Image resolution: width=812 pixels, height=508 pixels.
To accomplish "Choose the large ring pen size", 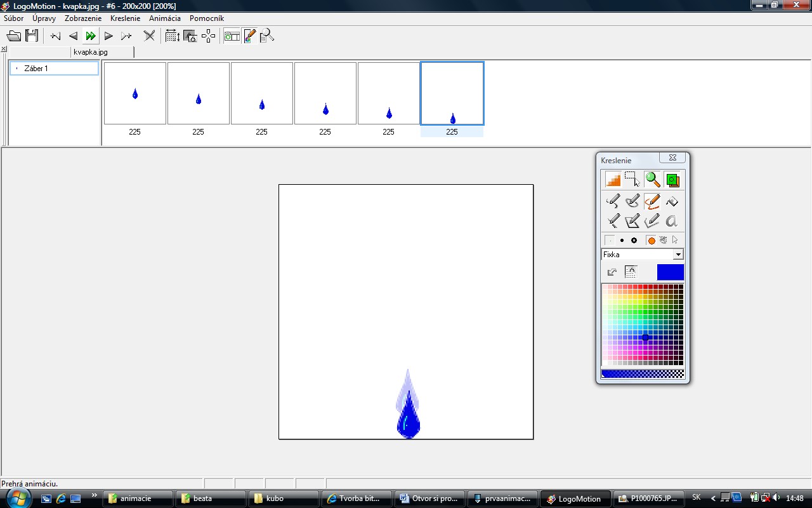I will pos(634,241).
